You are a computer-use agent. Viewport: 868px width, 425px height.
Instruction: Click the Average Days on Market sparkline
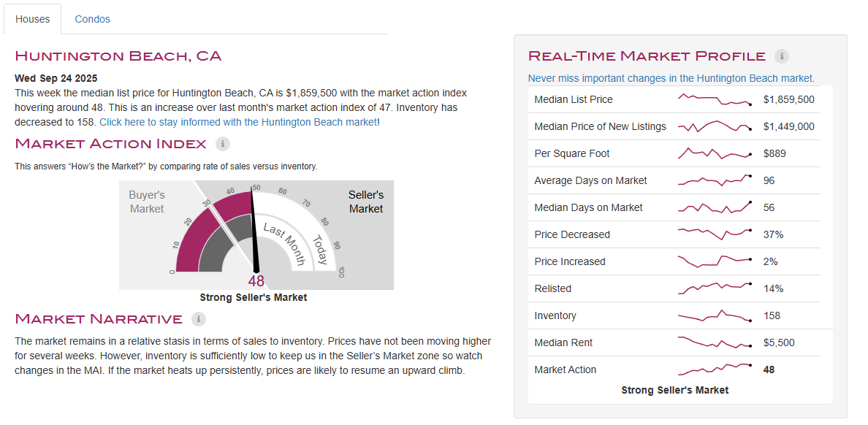[715, 181]
